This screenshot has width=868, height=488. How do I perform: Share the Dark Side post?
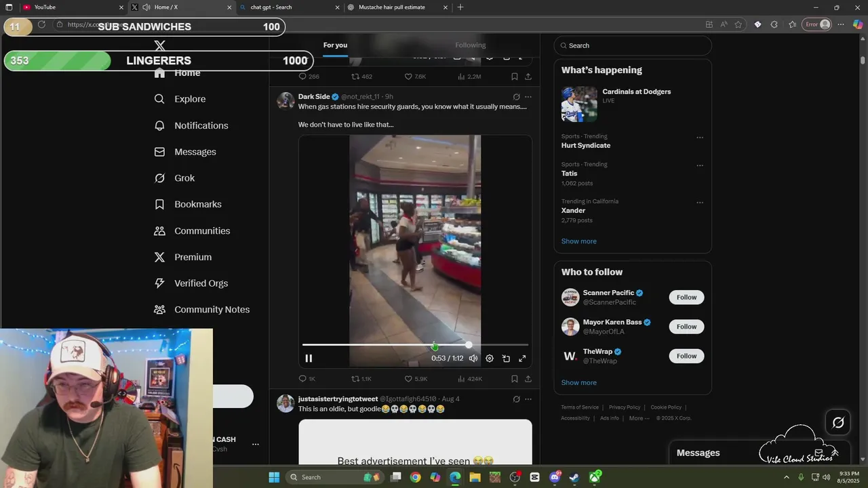tap(528, 379)
